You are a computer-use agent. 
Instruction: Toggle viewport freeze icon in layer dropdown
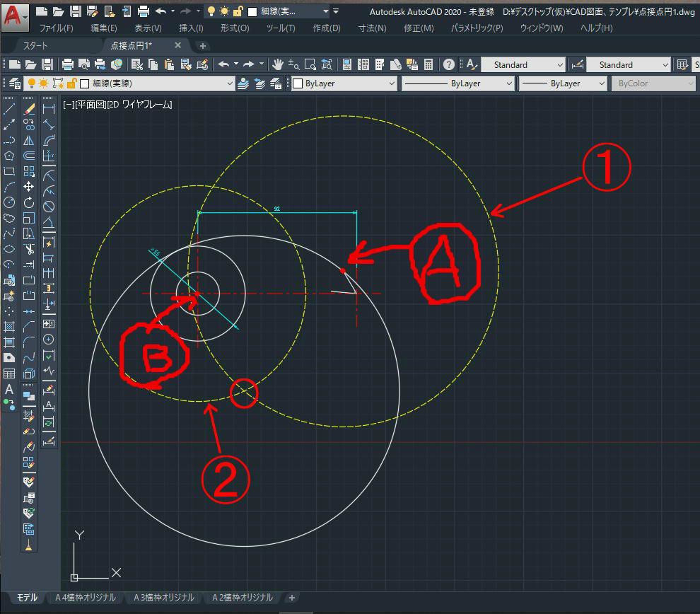tap(58, 83)
